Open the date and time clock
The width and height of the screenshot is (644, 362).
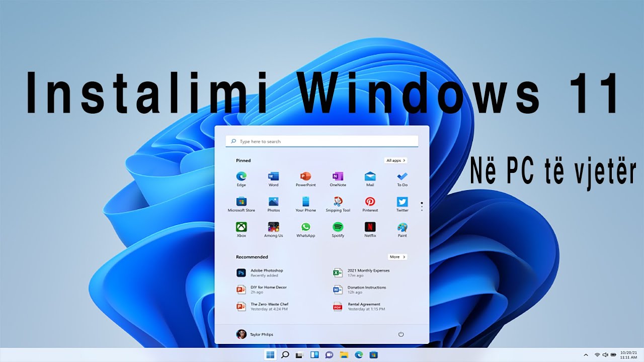pyautogui.click(x=627, y=354)
